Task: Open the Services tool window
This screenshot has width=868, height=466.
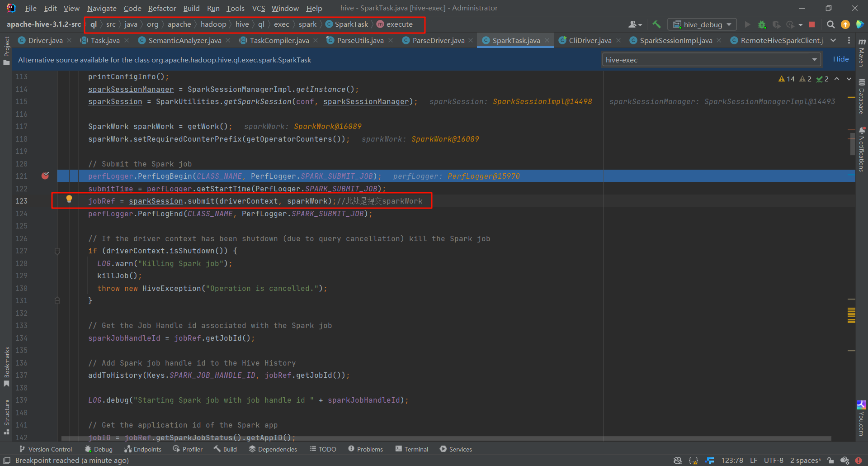Action: click(456, 449)
